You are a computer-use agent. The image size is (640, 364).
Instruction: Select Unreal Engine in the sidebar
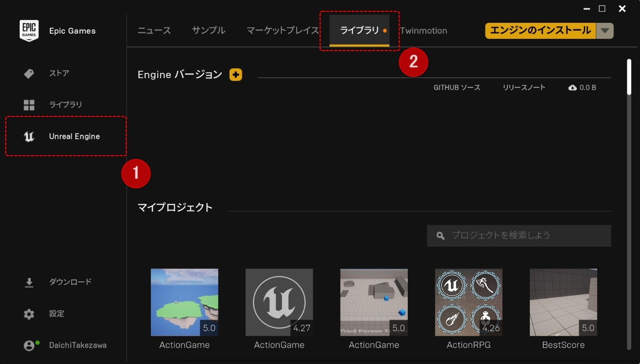click(x=74, y=136)
